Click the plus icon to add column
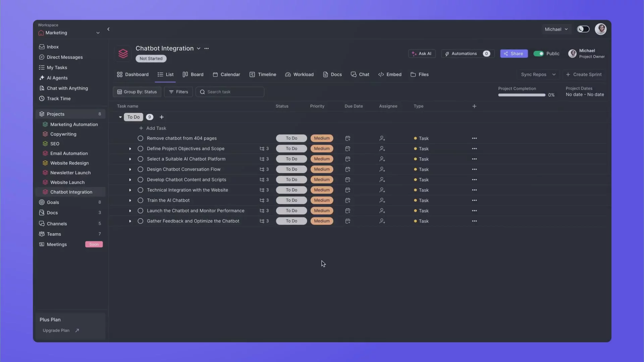The image size is (644, 362). point(474,106)
